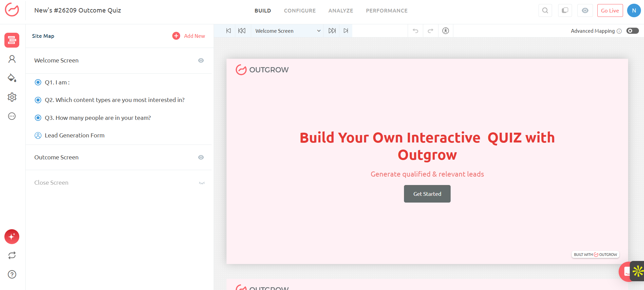Screen dimensions: 644x290
Task: Toggle the Advanced Mapping switch
Action: (x=632, y=31)
